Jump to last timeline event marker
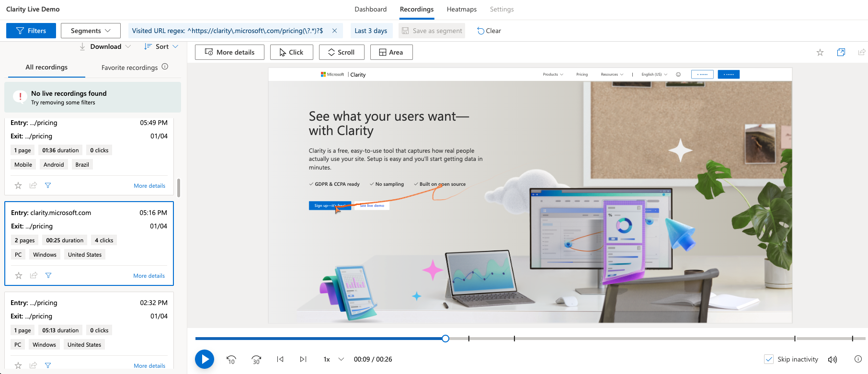This screenshot has height=374, width=868. click(853, 339)
